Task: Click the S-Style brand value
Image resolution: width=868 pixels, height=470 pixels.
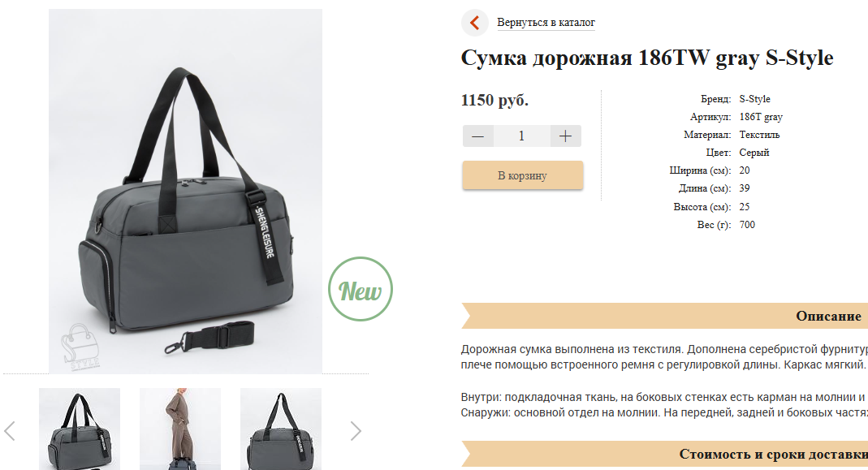Action: pyautogui.click(x=754, y=99)
